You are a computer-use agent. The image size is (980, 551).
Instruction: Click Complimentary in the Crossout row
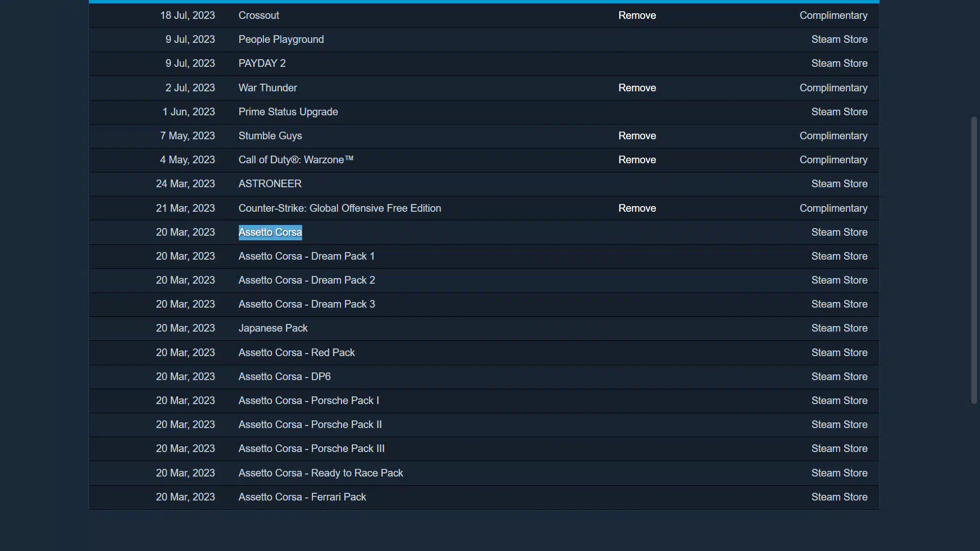pyautogui.click(x=834, y=15)
